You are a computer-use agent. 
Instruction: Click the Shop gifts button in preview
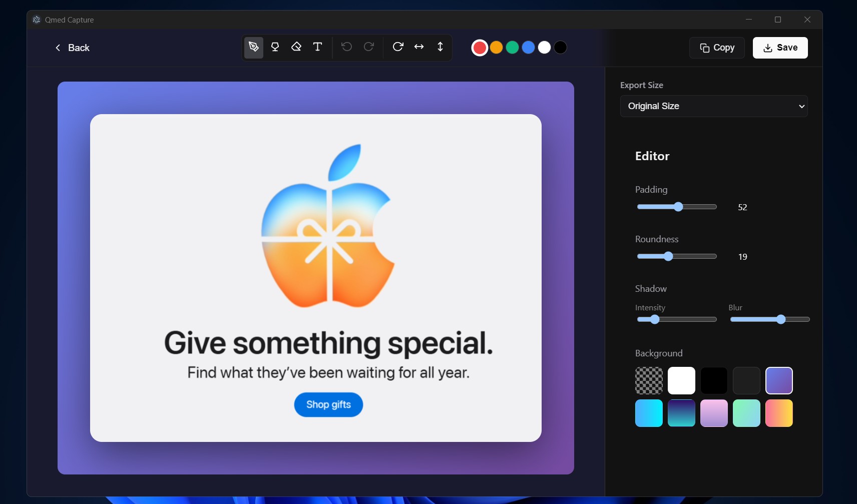tap(328, 404)
